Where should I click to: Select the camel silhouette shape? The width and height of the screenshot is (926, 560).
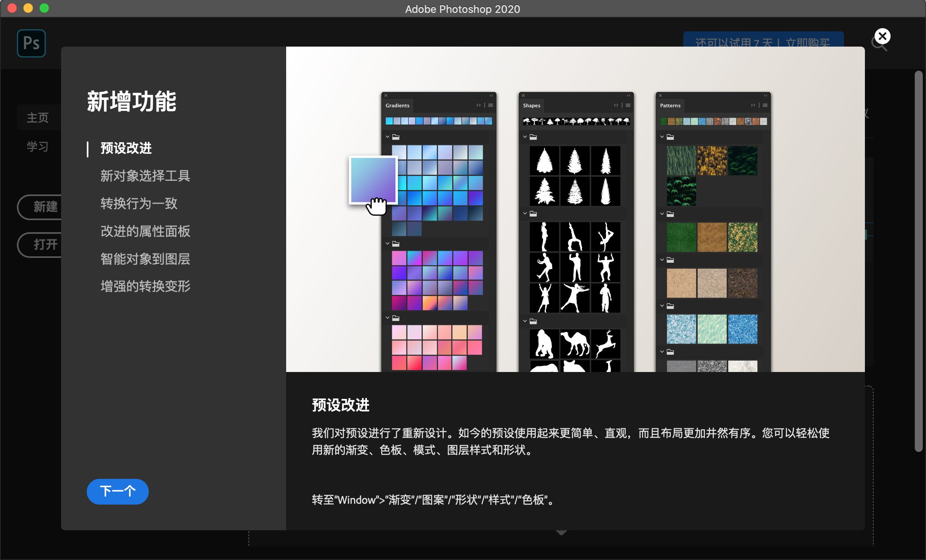pyautogui.click(x=575, y=344)
